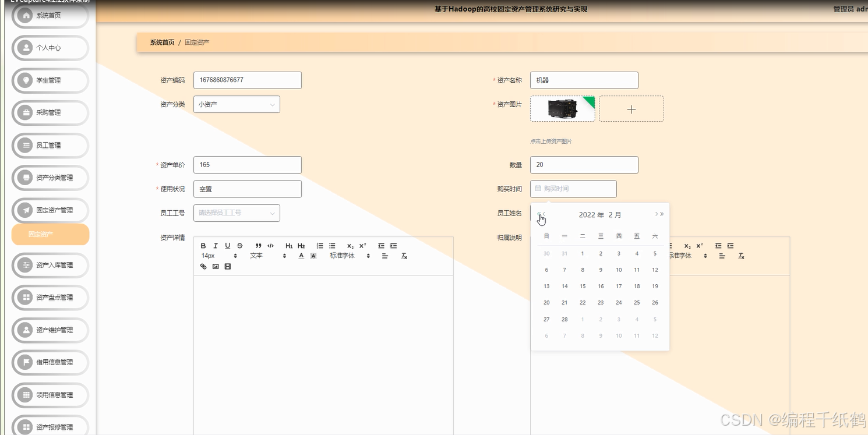The width and height of the screenshot is (868, 435).
Task: Click the 数量 field containing 20
Action: click(584, 165)
